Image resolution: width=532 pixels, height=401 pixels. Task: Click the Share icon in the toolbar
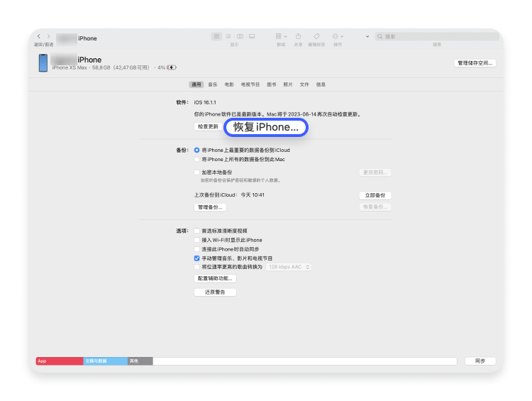[x=299, y=36]
